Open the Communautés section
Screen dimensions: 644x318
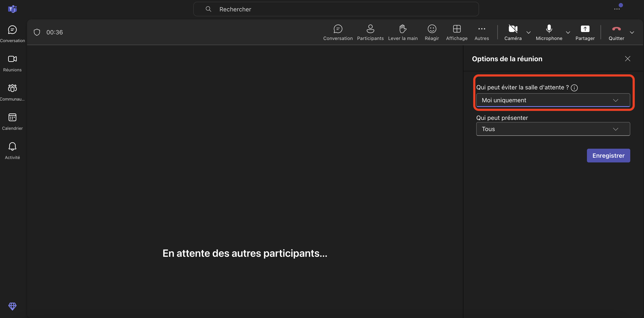point(12,92)
